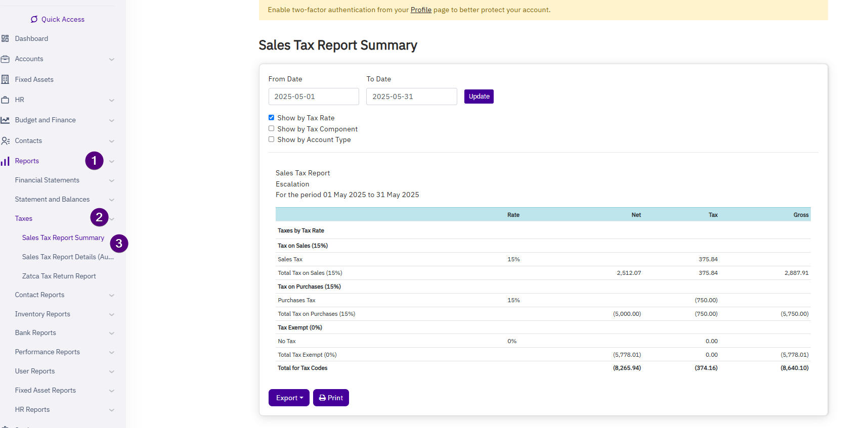
Task: Click the Accounts wallet icon
Action: [x=5, y=59]
